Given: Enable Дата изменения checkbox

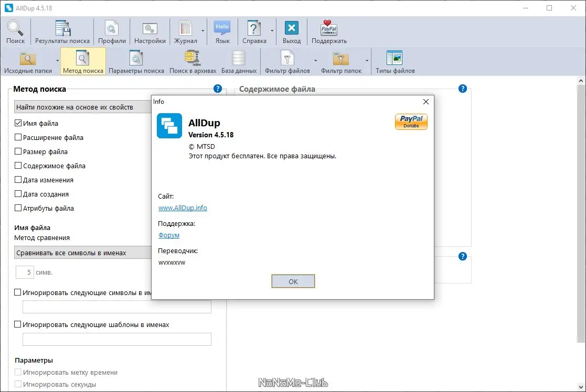Looking at the screenshot, I should point(18,180).
